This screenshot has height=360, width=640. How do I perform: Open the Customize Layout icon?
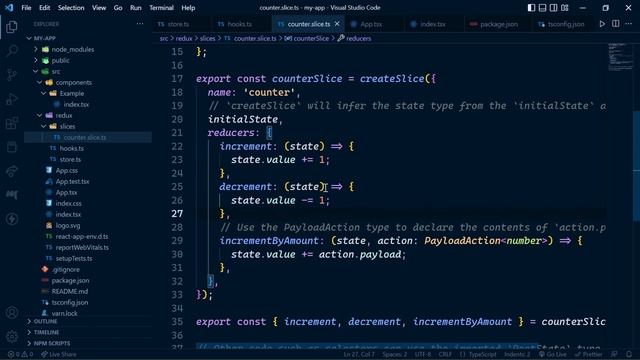coord(565,8)
